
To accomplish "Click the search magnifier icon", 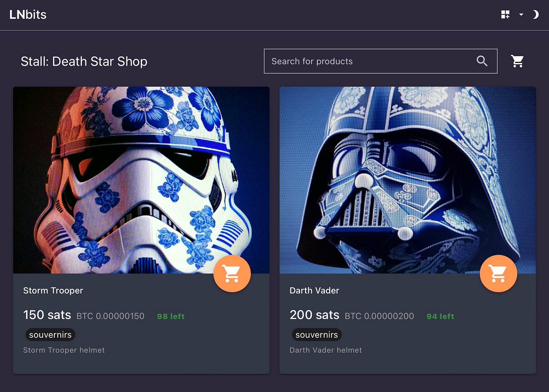I will (x=482, y=61).
